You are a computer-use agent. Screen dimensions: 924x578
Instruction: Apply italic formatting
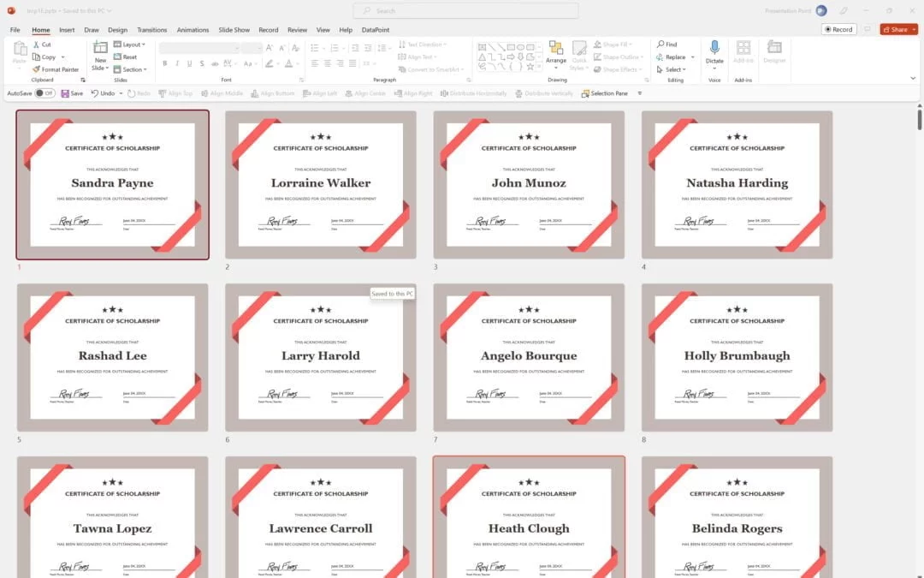click(177, 63)
